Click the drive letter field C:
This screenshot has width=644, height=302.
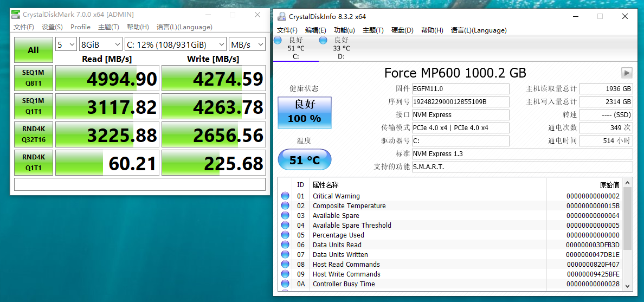pos(460,141)
